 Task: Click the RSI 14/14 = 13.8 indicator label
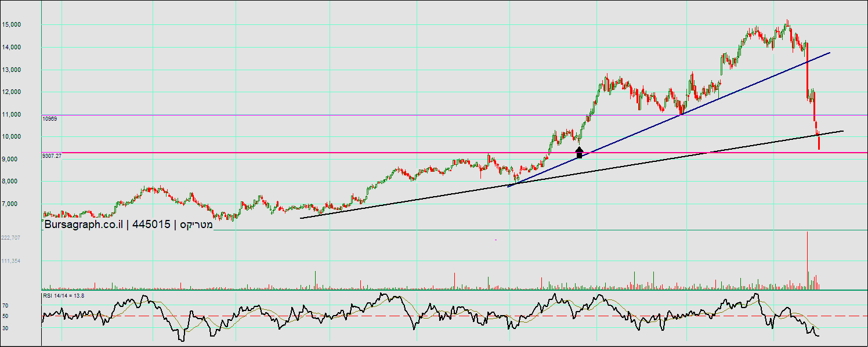(63, 296)
